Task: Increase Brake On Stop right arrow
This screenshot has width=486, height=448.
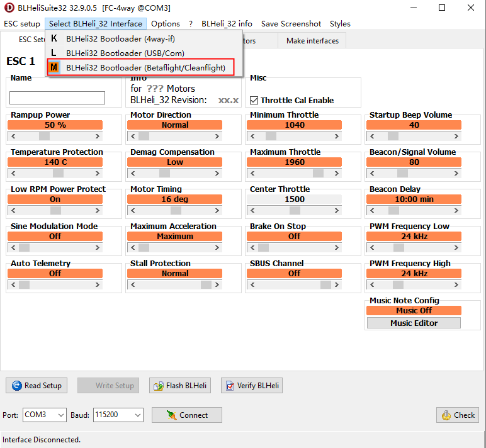Action: click(337, 247)
